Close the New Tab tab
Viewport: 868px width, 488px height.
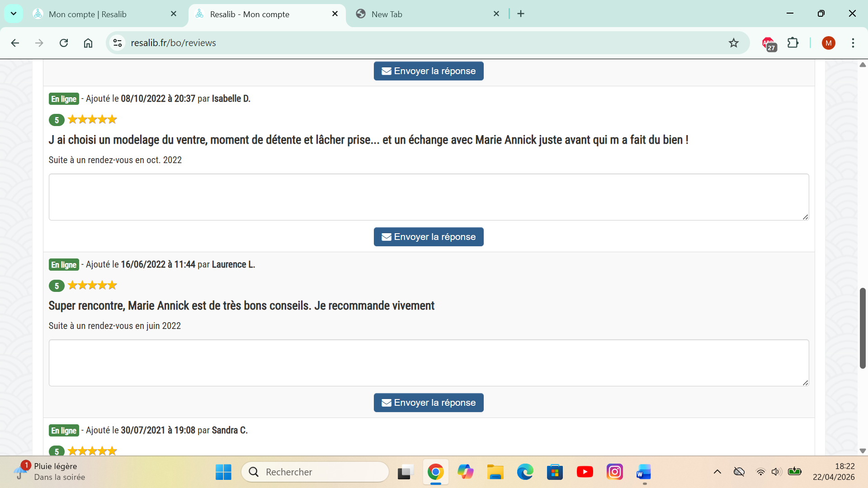click(x=496, y=14)
